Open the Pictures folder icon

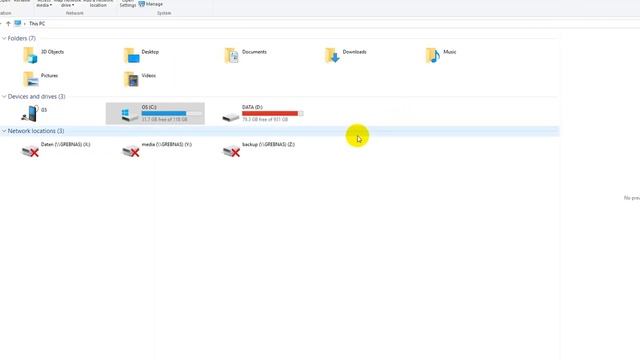coord(31,79)
